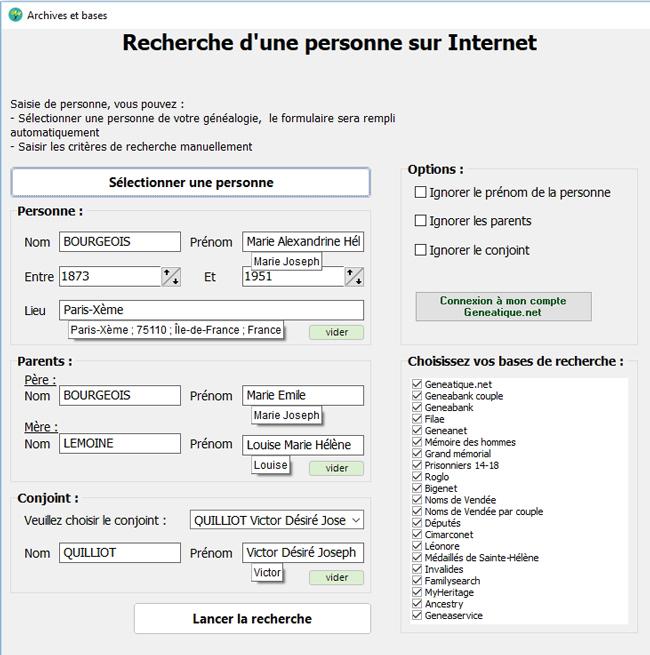Click spouse Nom field QUILLIOT
The height and width of the screenshot is (655, 650).
(120, 553)
